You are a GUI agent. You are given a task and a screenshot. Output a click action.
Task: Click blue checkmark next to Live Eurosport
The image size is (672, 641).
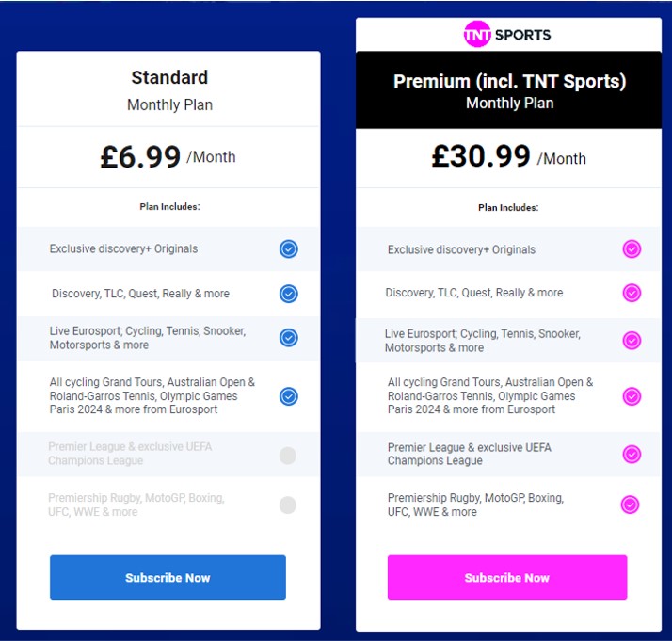[289, 338]
